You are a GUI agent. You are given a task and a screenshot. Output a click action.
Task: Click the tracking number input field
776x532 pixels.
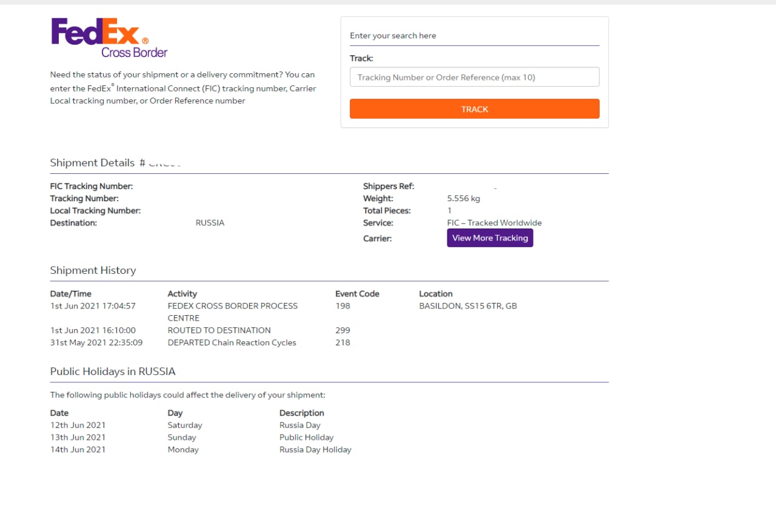point(474,77)
